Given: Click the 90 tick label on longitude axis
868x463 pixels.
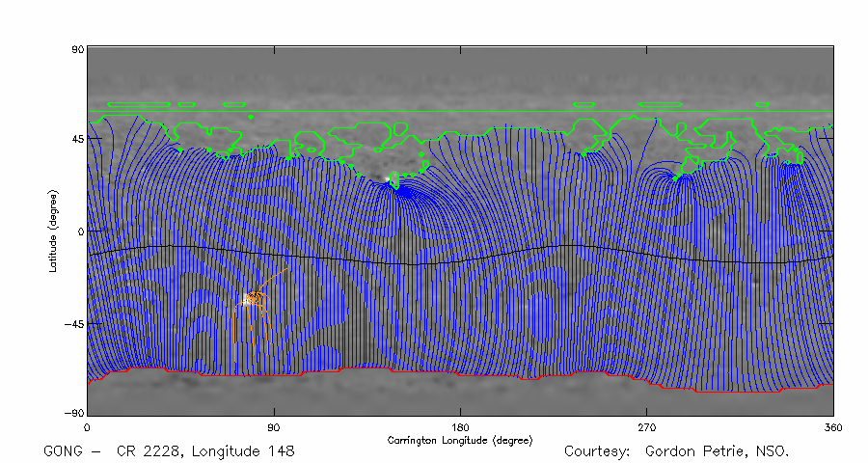Looking at the screenshot, I should (274, 426).
